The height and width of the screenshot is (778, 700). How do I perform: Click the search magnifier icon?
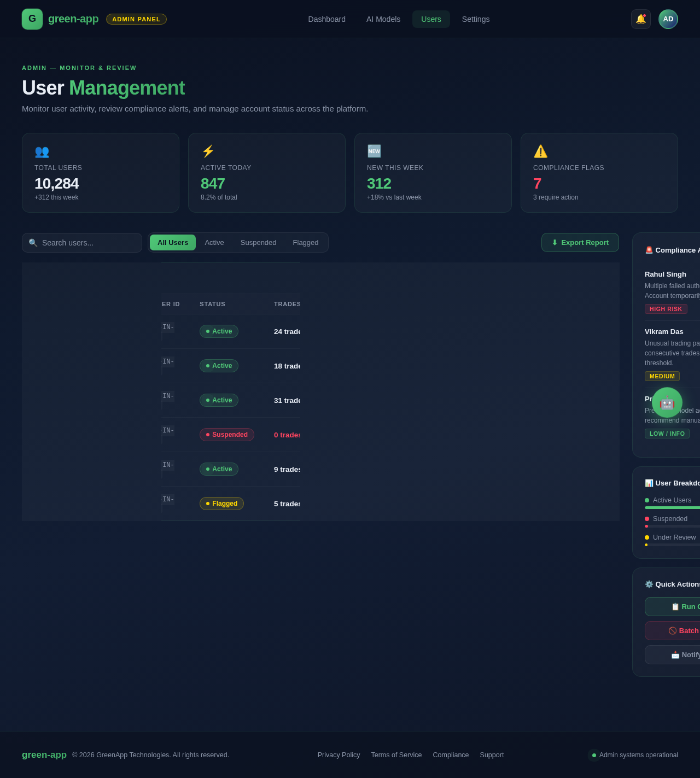(x=33, y=243)
